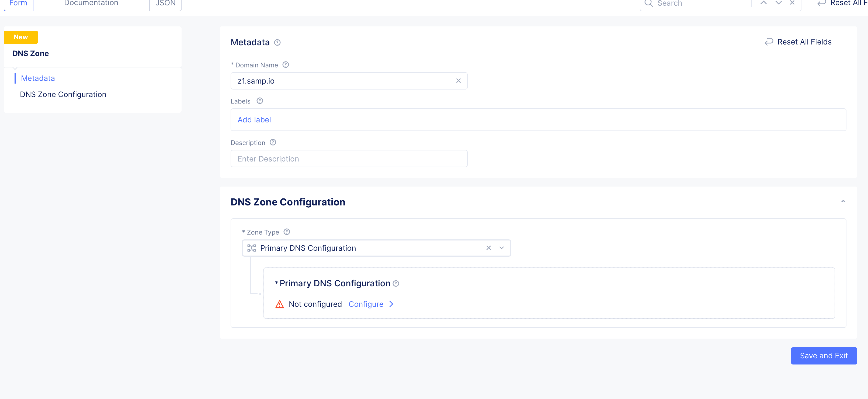
Task: Click the Zone Type help icon
Action: coord(286,232)
